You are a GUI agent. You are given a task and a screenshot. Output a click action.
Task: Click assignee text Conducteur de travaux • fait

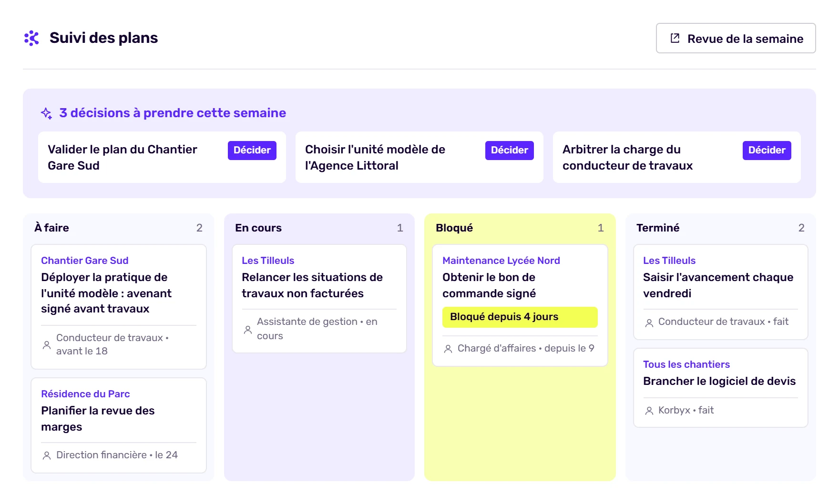coord(723,322)
